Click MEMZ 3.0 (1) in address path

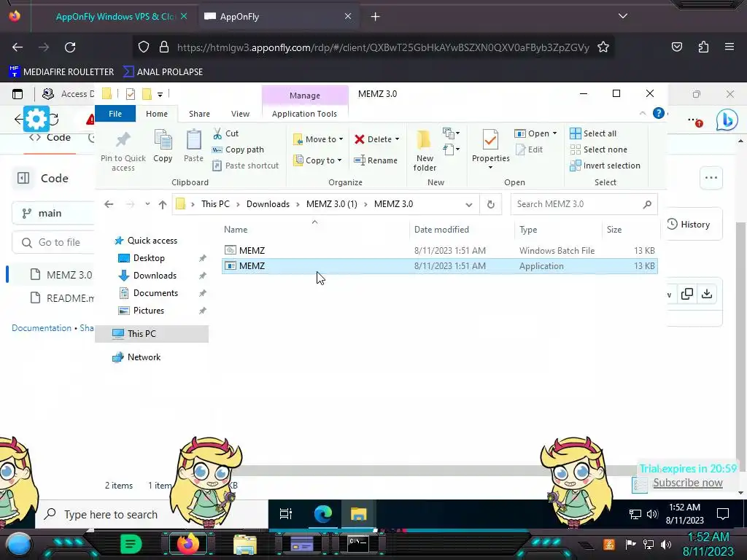click(x=332, y=204)
